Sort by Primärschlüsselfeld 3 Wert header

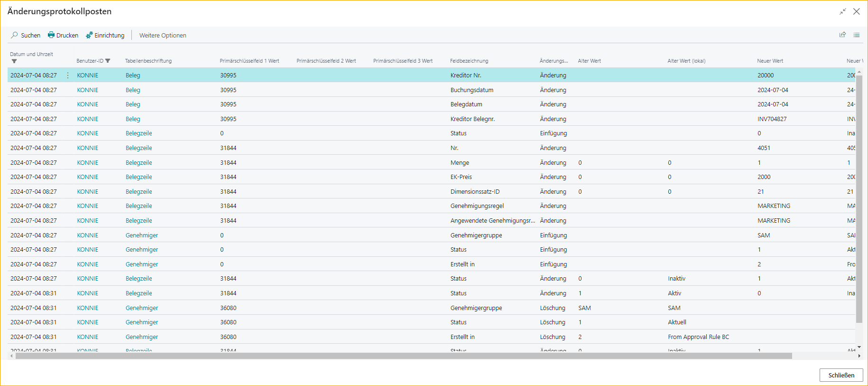coord(403,61)
